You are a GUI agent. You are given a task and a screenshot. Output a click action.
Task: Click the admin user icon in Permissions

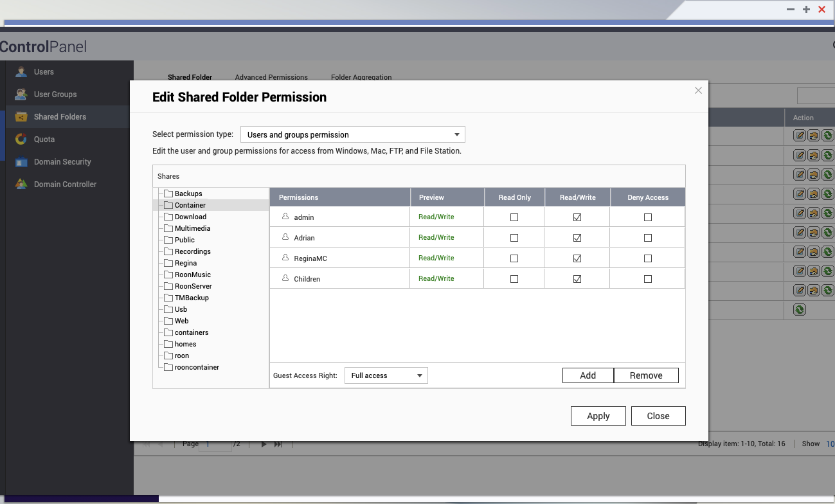pos(285,217)
